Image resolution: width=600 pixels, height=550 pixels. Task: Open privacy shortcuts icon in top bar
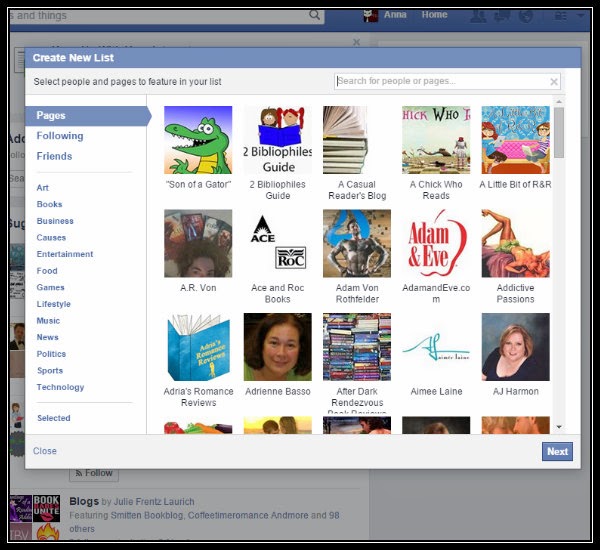tap(561, 16)
